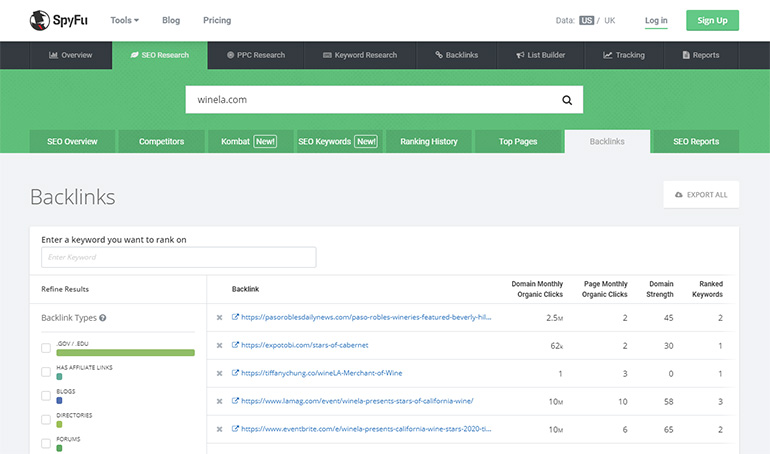
Task: Open the PPC Research tab
Action: 255,55
